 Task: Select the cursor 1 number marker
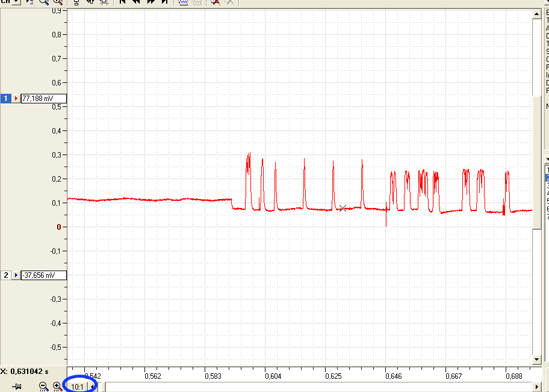click(5, 99)
